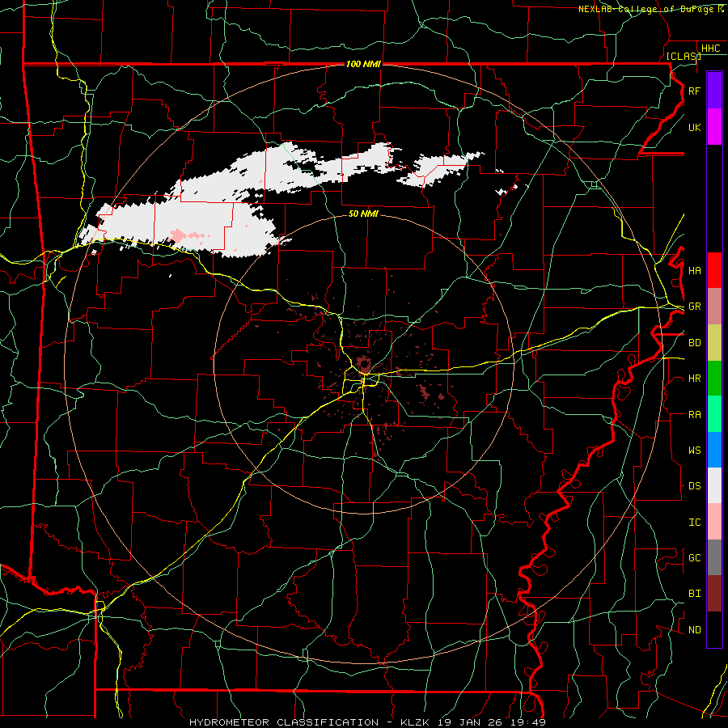Click the RA legend label

(694, 415)
